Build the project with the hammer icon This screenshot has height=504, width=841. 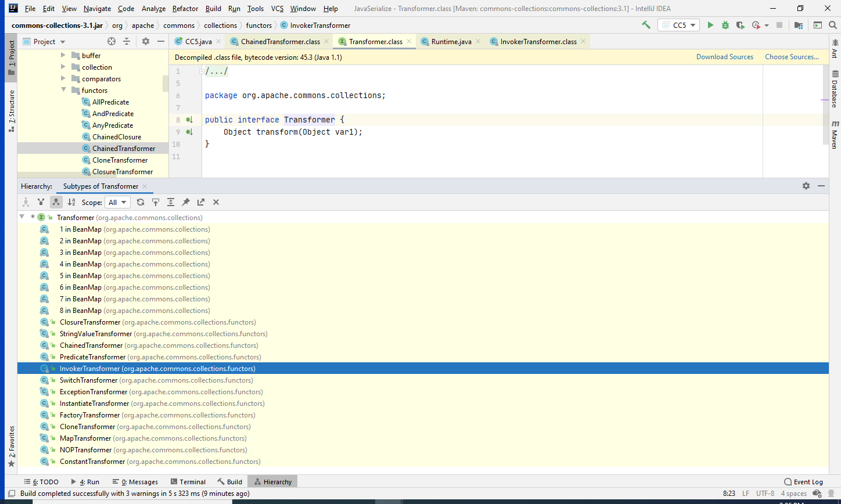[x=646, y=26]
